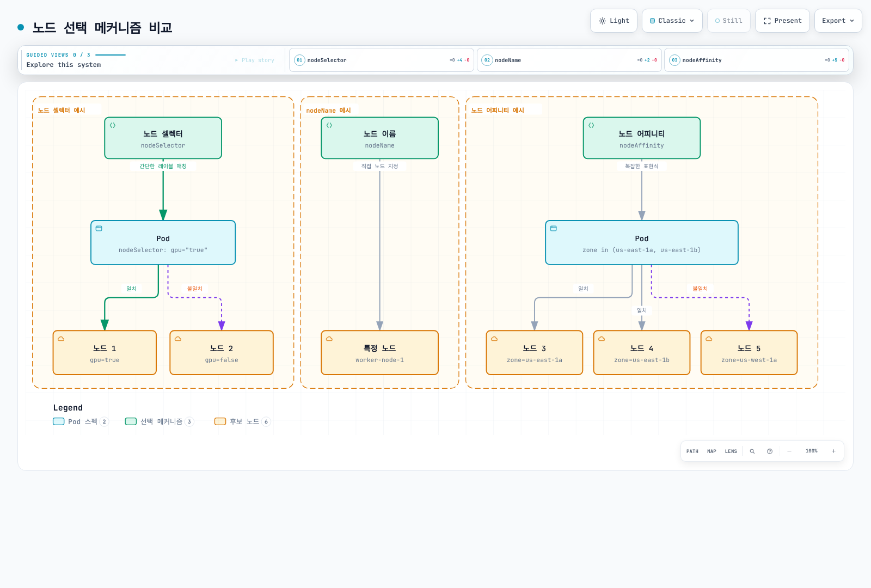Select the 노드 어피니티 nodeAffinity node
871x588 pixels.
click(x=642, y=138)
